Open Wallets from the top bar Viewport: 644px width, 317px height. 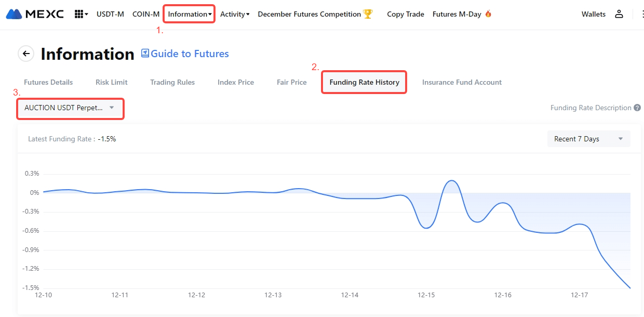tap(593, 14)
